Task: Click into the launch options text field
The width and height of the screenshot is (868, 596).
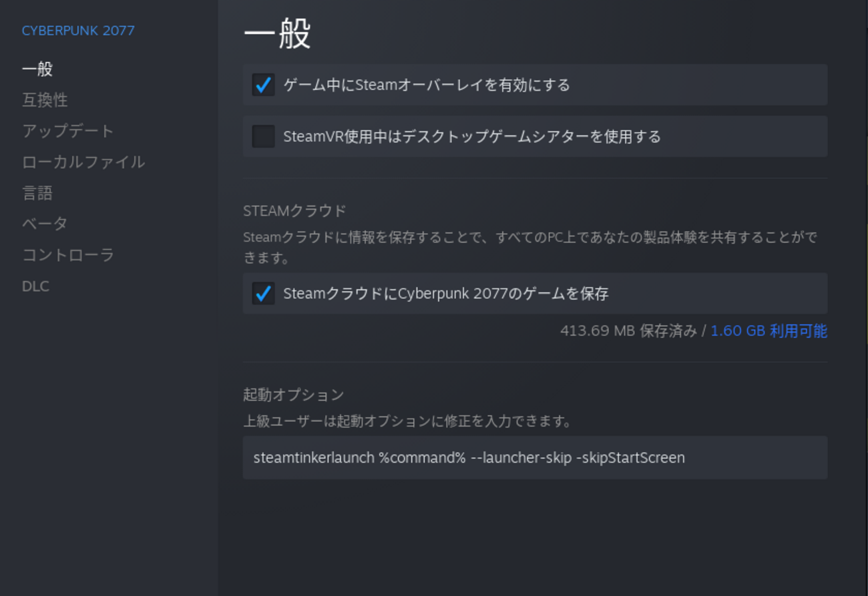Action: pyautogui.click(x=534, y=458)
